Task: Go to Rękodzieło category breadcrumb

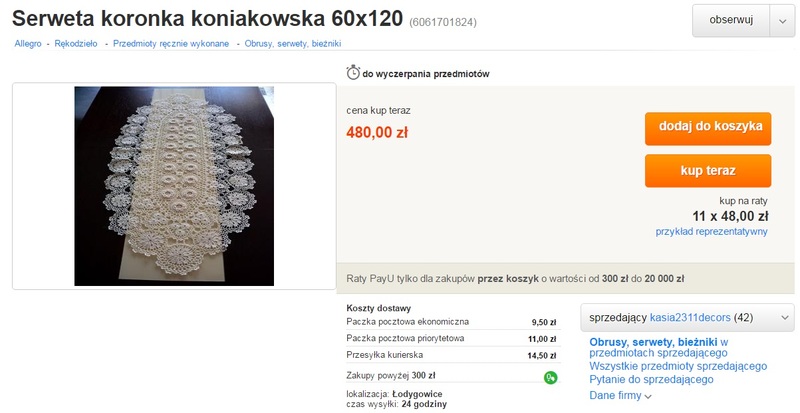Action: point(76,44)
